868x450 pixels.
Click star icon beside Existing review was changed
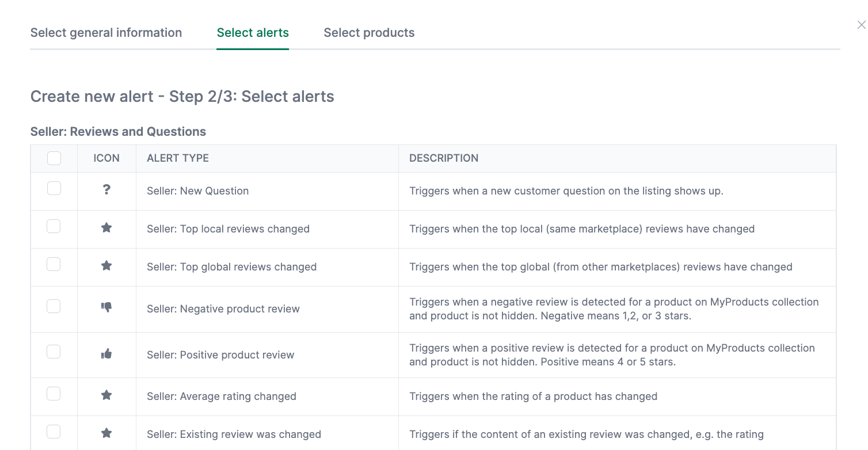106,433
